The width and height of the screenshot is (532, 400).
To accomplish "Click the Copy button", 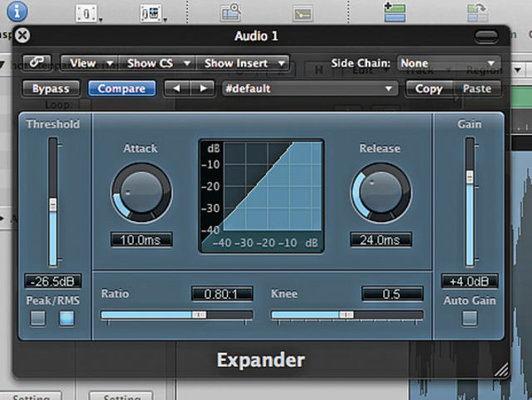I will pyautogui.click(x=429, y=89).
